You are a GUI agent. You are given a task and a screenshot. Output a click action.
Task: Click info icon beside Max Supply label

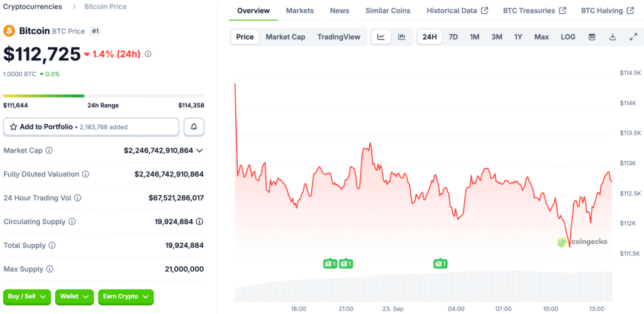(x=50, y=269)
